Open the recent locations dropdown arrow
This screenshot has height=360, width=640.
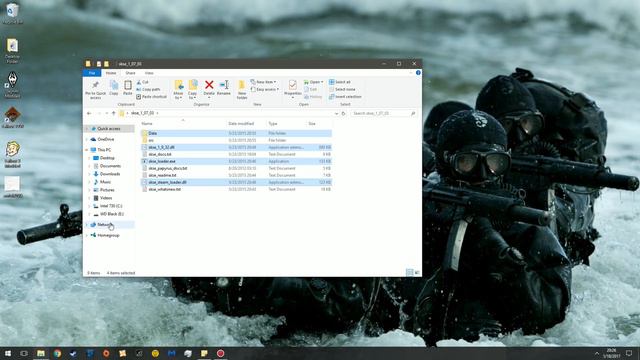tap(107, 113)
